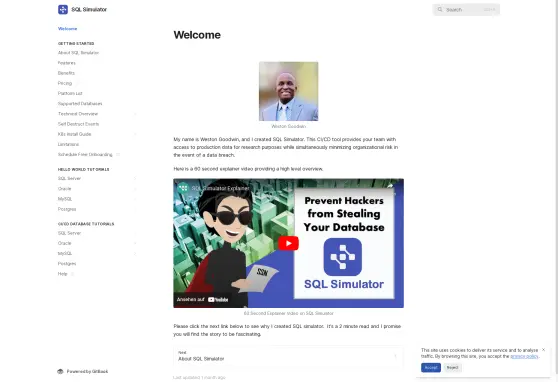Reject the cookies
The image size is (558, 382).
click(452, 367)
